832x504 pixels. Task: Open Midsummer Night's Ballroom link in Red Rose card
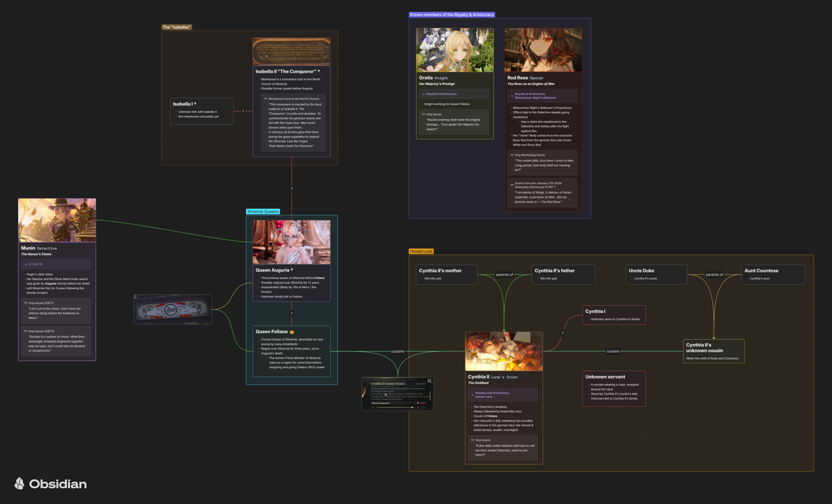tap(535, 98)
